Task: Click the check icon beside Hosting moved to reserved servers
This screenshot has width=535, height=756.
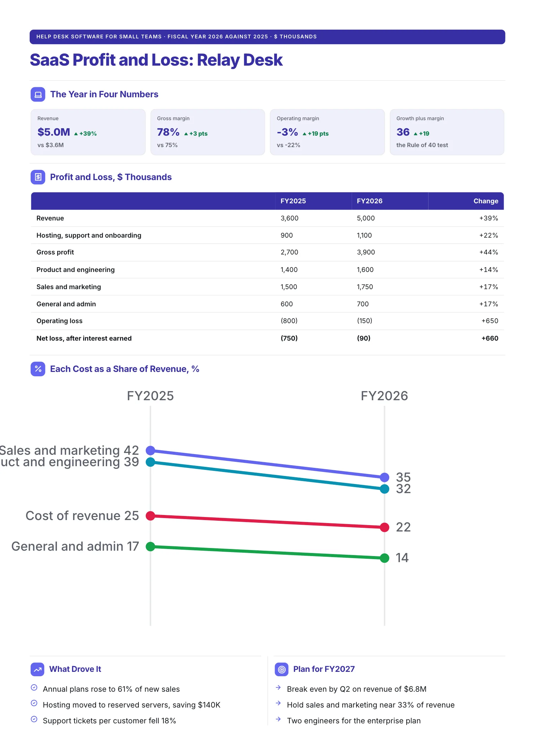Action: coord(34,703)
